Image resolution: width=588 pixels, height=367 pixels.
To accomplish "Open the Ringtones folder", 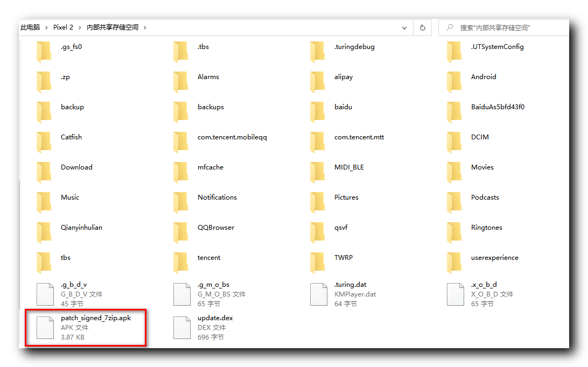I will pyautogui.click(x=486, y=227).
